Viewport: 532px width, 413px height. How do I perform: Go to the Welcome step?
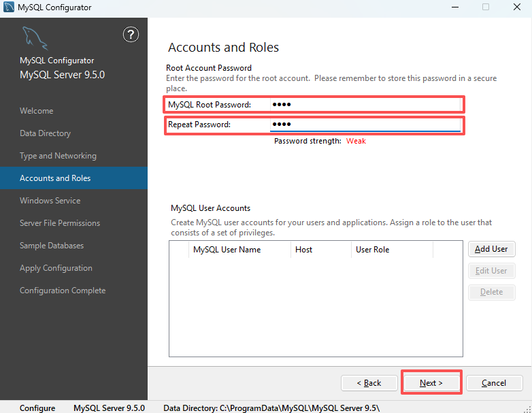(36, 111)
